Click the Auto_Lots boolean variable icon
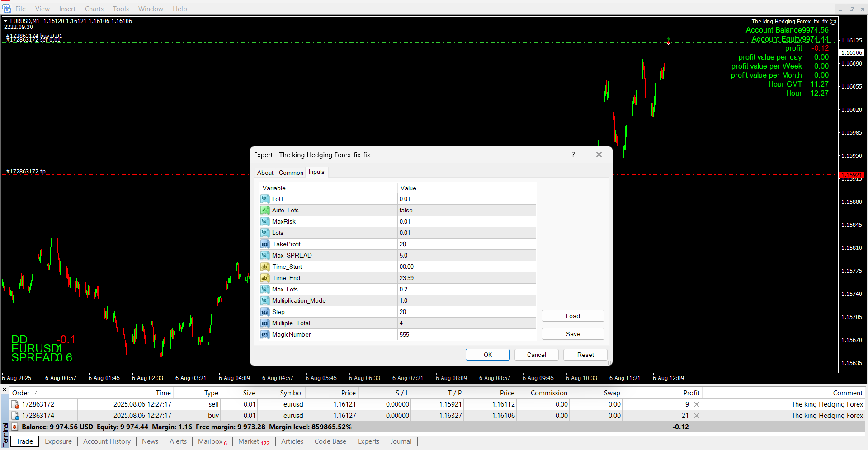The height and width of the screenshot is (450, 868). [265, 210]
